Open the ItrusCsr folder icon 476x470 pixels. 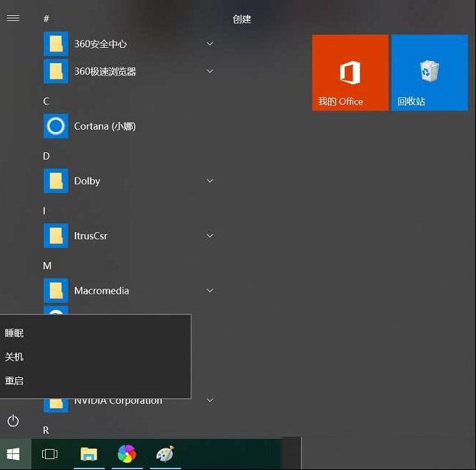coord(56,236)
